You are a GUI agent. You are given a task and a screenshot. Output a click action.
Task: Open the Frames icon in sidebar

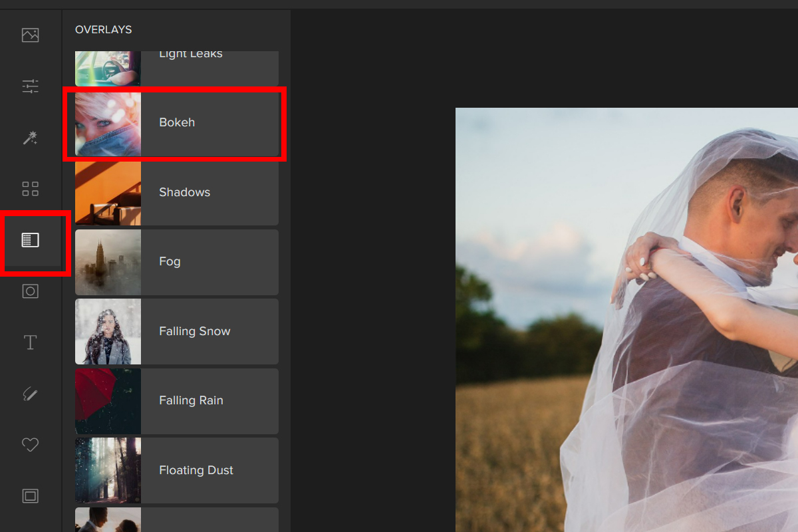pos(31,496)
